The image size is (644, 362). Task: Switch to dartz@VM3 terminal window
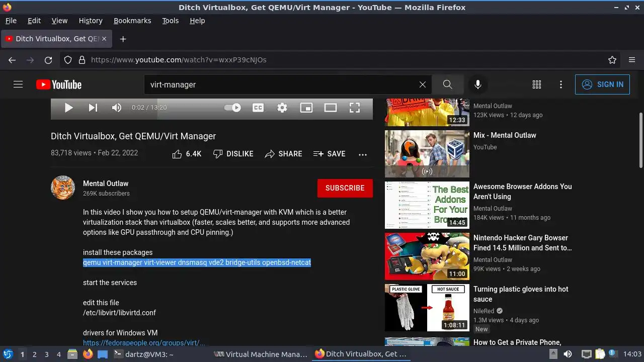143,354
